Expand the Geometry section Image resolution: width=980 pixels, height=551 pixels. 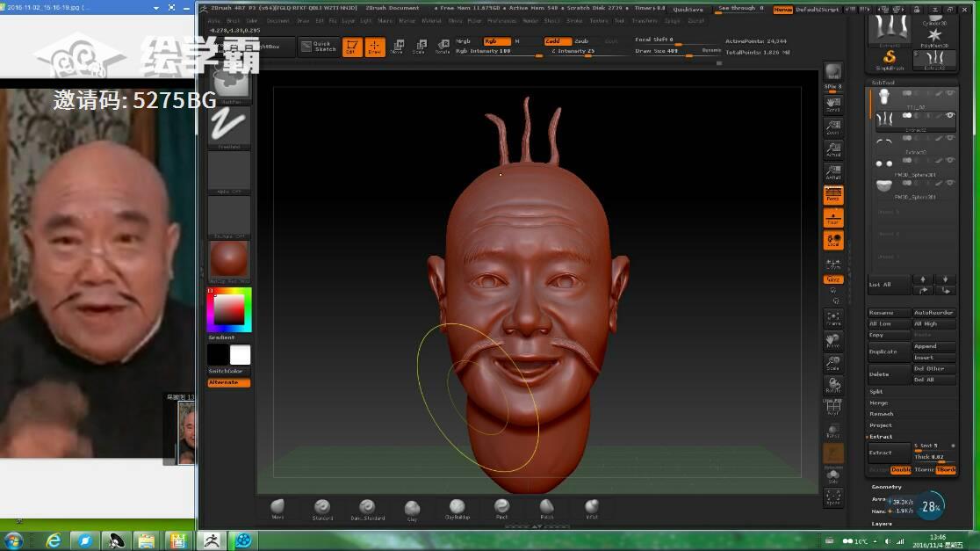click(886, 487)
